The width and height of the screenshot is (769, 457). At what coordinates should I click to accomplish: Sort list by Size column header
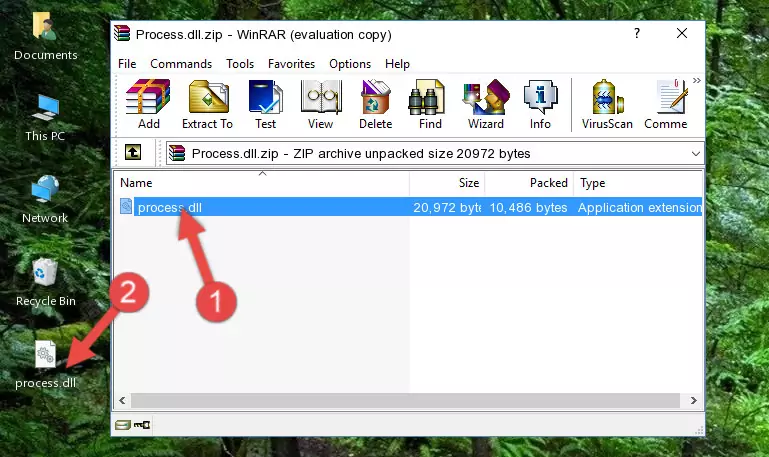coord(447,183)
